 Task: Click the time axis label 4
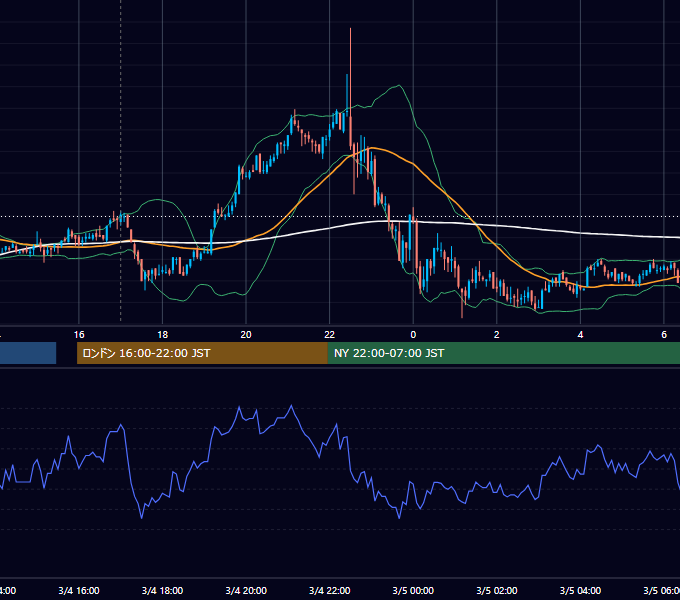tap(580, 335)
